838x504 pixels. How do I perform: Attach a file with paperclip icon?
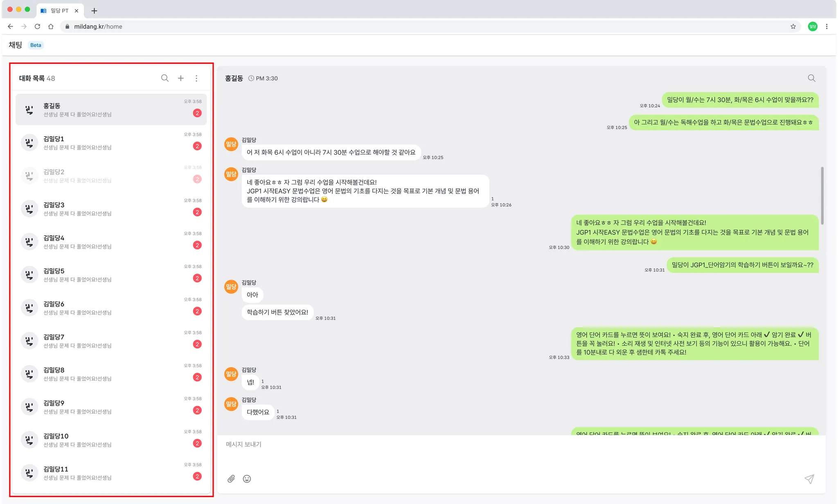tap(231, 479)
